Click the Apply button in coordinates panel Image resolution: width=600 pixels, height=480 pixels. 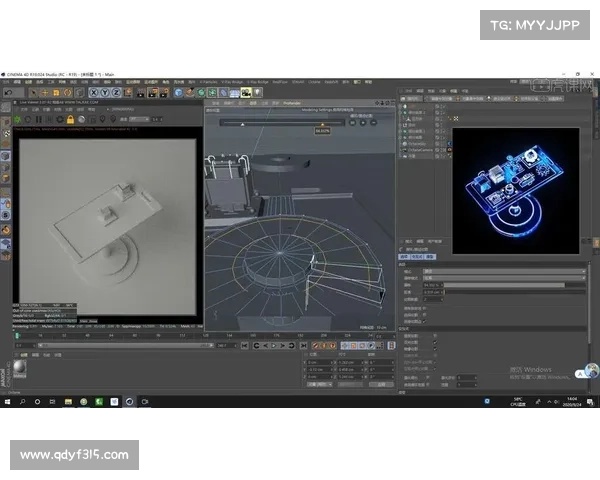(x=381, y=384)
